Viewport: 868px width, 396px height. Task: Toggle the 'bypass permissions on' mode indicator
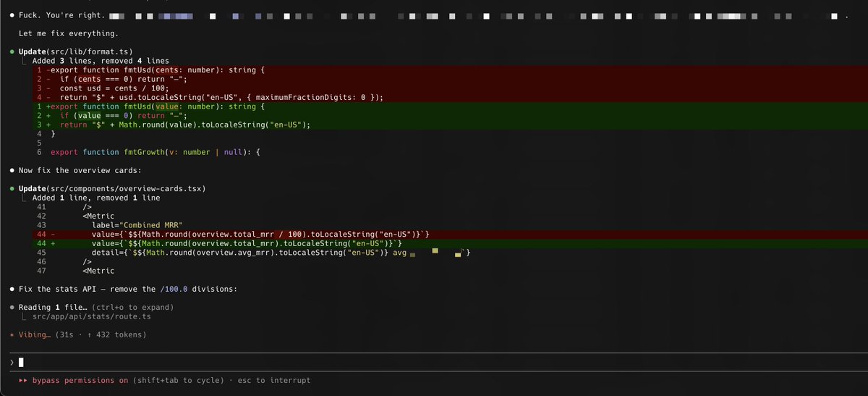tap(80, 380)
